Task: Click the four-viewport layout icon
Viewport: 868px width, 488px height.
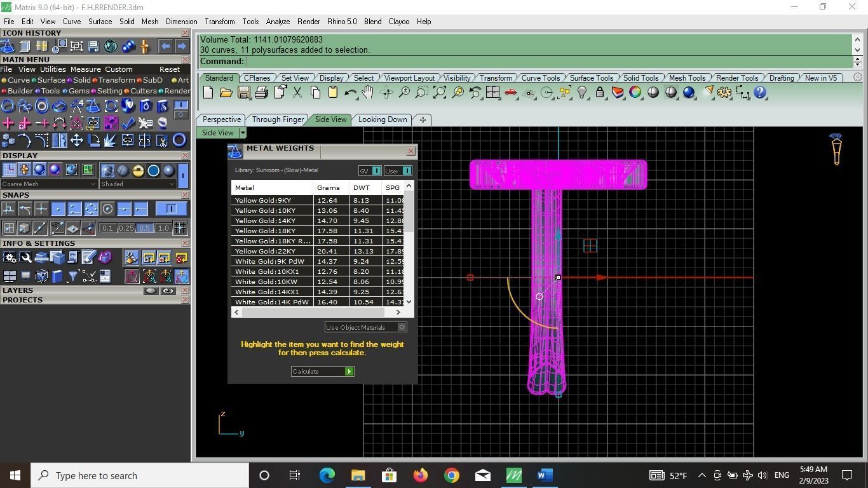Action: pos(492,93)
